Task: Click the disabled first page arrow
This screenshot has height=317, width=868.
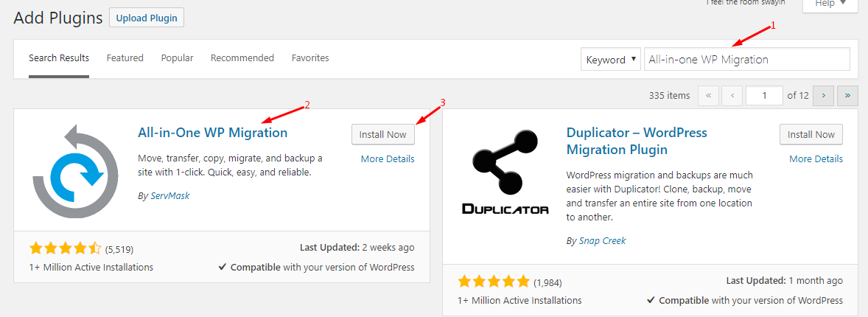Action: [709, 95]
